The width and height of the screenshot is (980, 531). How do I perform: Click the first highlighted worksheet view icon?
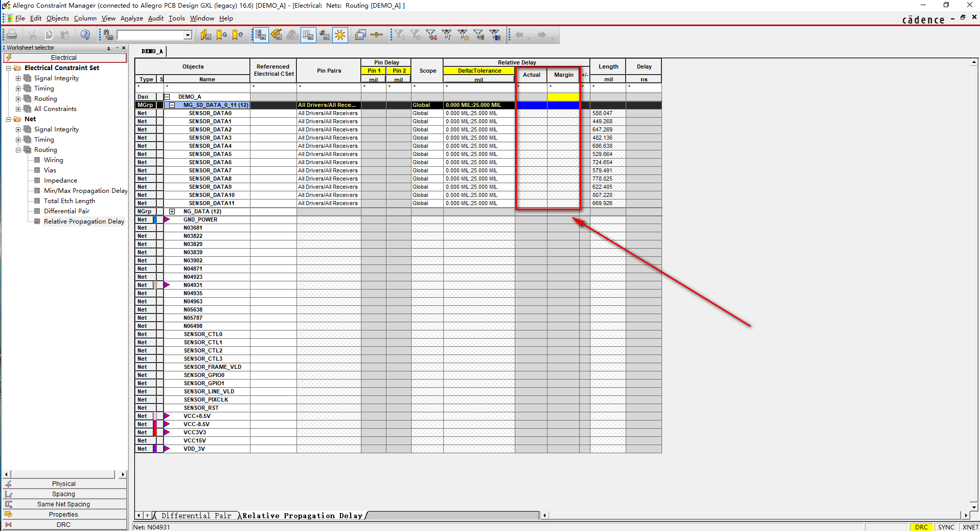tap(260, 35)
